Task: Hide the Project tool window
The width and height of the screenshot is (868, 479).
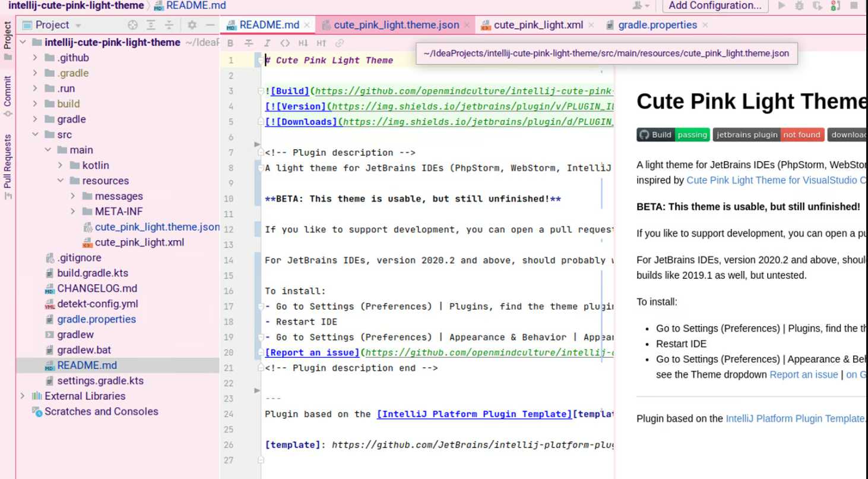Action: click(210, 25)
